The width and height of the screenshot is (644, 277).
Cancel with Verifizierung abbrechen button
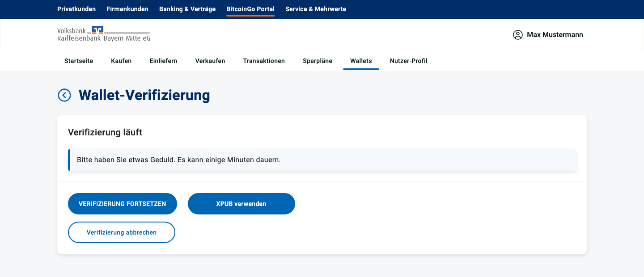tap(122, 232)
